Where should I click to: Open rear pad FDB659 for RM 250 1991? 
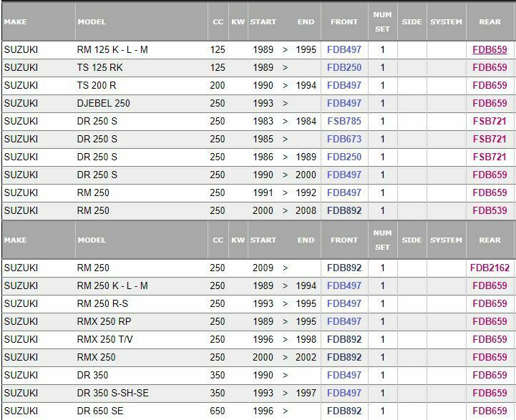[x=490, y=192]
